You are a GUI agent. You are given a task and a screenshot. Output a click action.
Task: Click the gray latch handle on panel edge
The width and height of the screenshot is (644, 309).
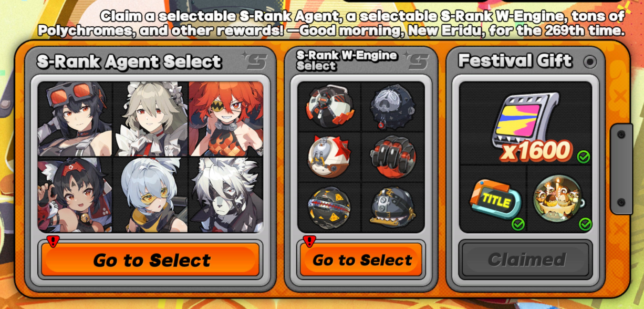click(621, 169)
